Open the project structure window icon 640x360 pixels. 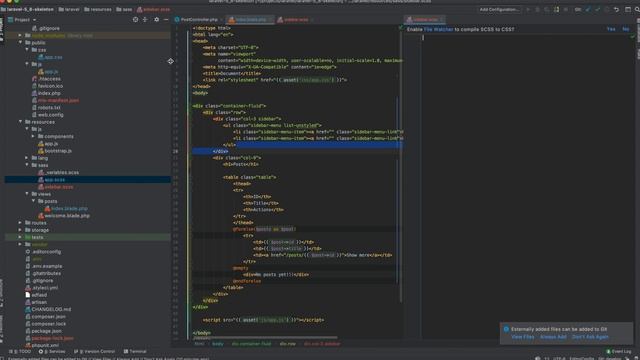tap(628, 9)
